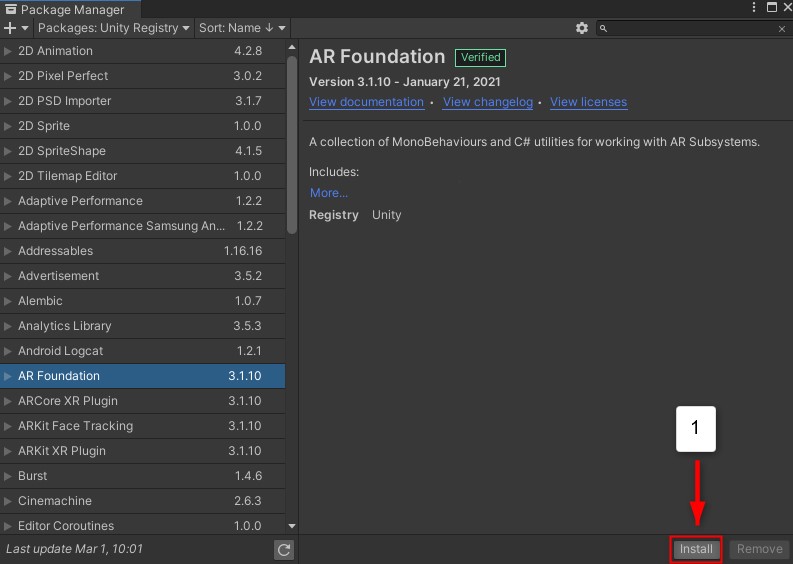The height and width of the screenshot is (564, 793).
Task: Click the disabled Remove button
Action: tap(760, 549)
